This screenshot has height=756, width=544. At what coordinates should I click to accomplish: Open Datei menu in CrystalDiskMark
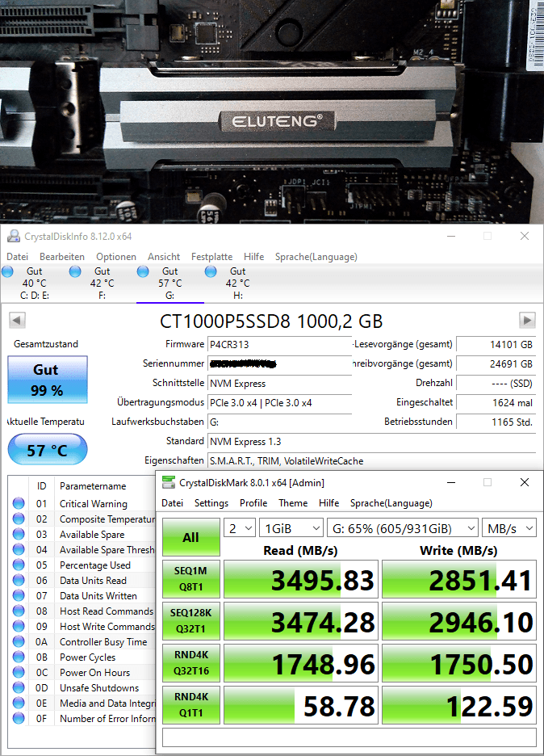[x=172, y=503]
